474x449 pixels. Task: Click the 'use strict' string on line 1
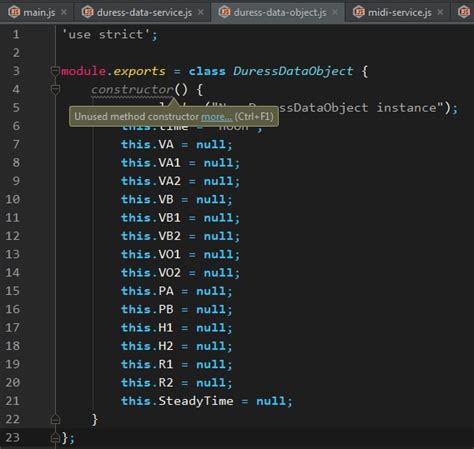tap(106, 35)
